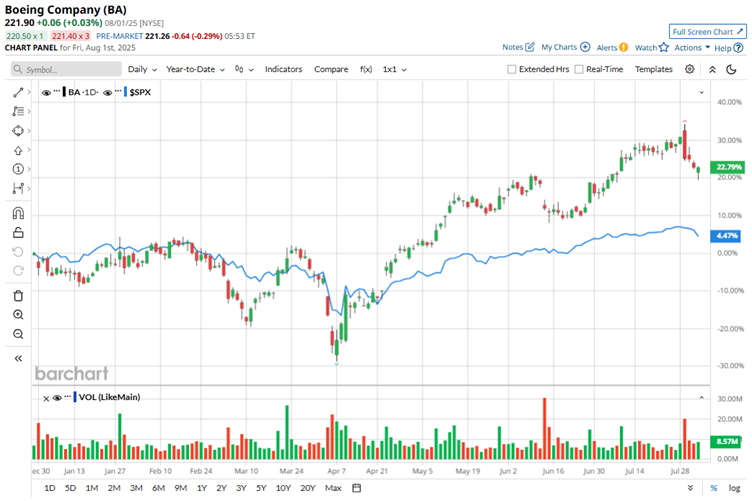Click the VOL blue color swatch
Screen dimensions: 752x501
pyautogui.click(x=75, y=397)
